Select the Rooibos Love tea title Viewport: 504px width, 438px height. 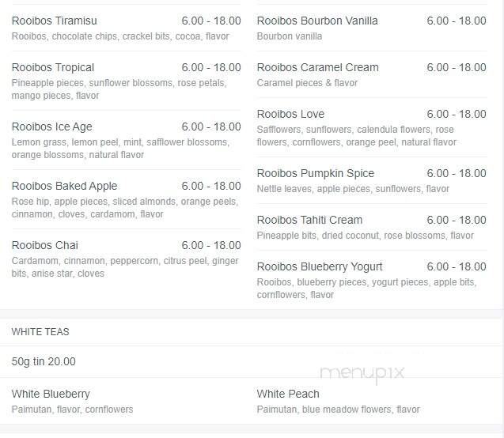coord(290,115)
